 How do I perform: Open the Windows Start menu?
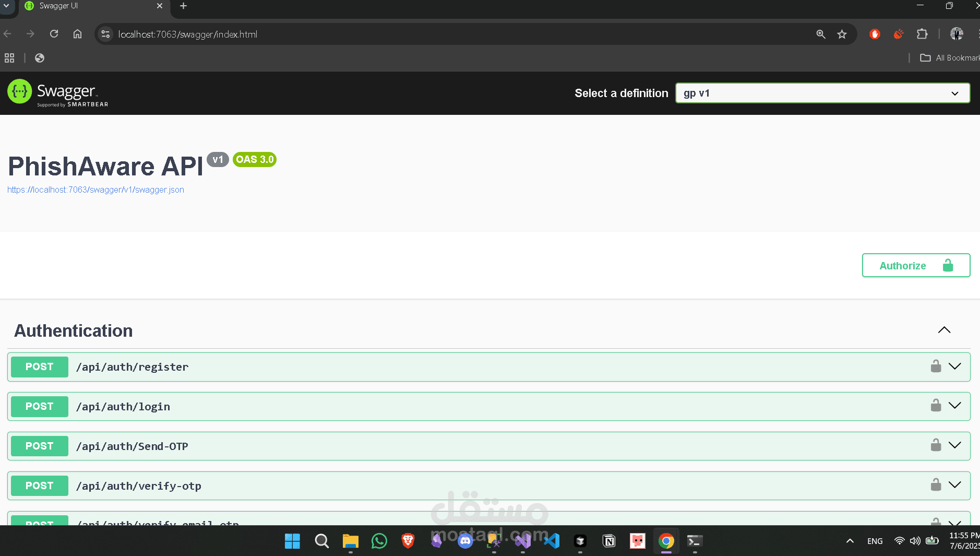292,541
